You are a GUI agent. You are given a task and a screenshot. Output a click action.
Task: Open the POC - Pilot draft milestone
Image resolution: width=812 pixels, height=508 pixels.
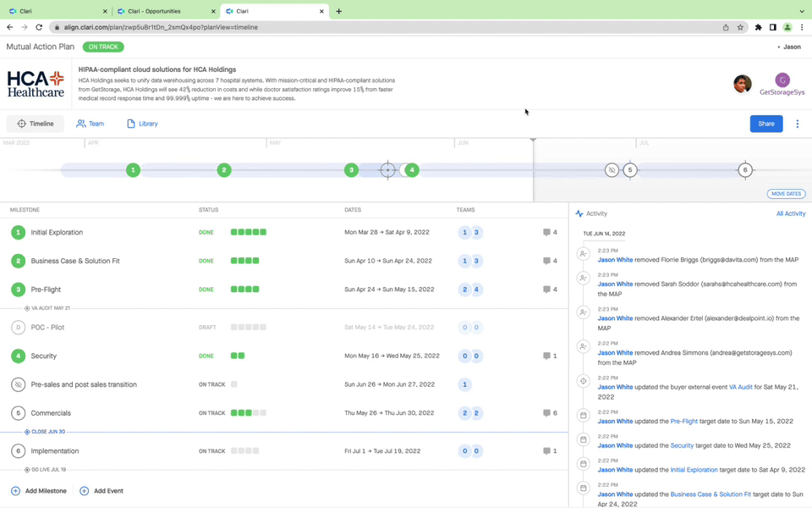[47, 327]
